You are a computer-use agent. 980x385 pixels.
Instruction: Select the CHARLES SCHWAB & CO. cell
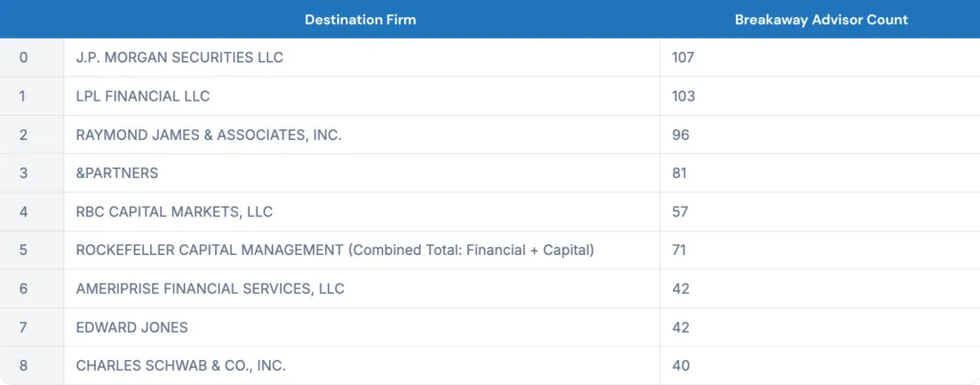(362, 366)
